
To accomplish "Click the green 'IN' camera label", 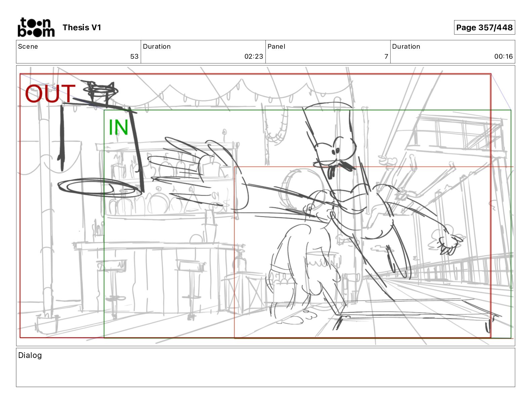I will [x=118, y=127].
